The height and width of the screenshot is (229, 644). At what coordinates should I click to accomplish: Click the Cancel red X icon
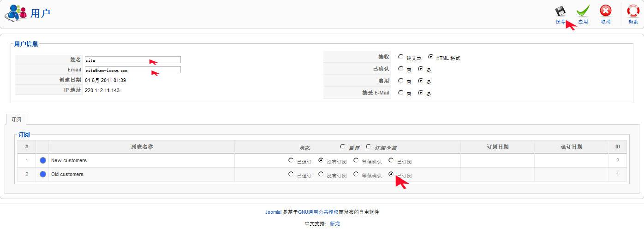[606, 12]
